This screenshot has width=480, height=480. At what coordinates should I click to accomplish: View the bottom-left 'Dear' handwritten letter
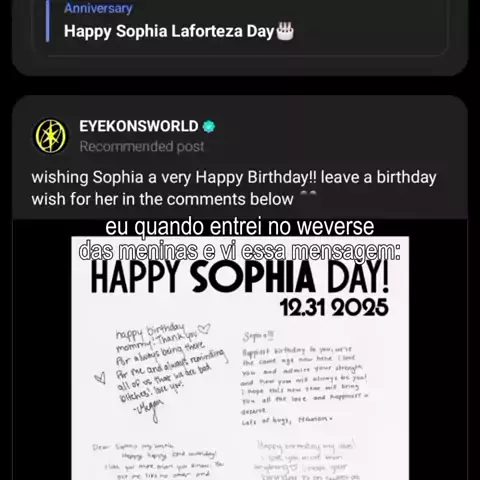pos(158,461)
